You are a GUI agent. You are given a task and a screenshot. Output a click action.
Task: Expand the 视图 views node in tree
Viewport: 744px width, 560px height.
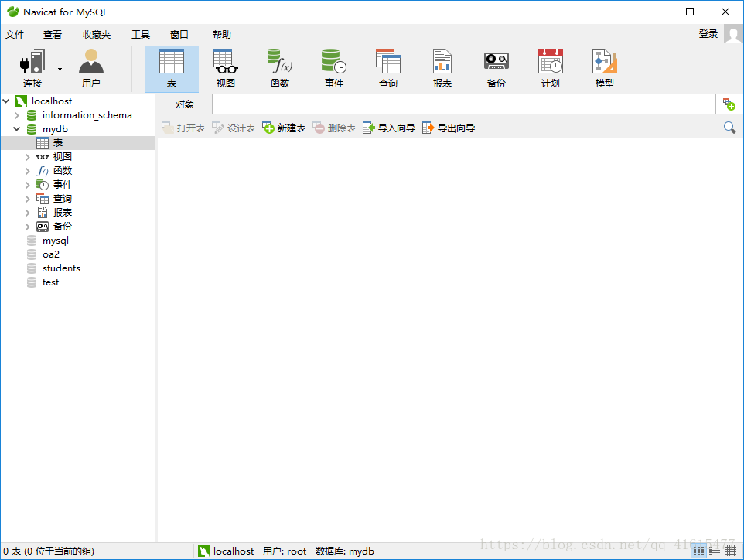pos(28,157)
